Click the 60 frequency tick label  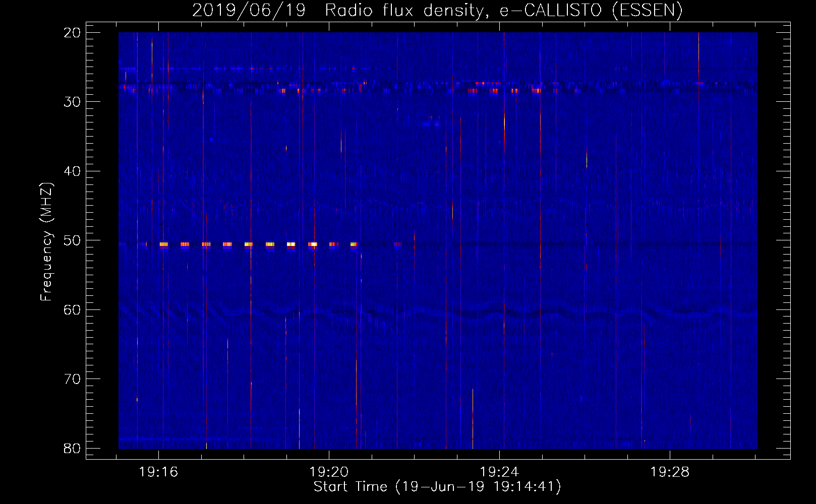tap(72, 310)
